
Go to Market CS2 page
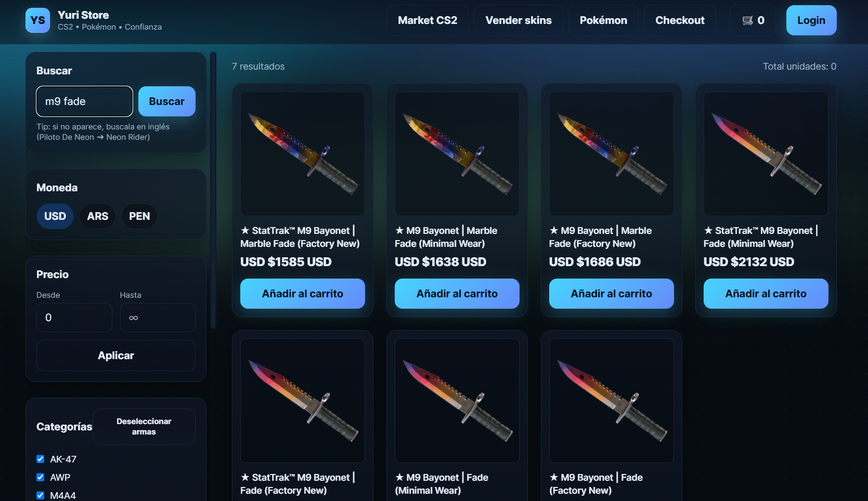coord(427,20)
